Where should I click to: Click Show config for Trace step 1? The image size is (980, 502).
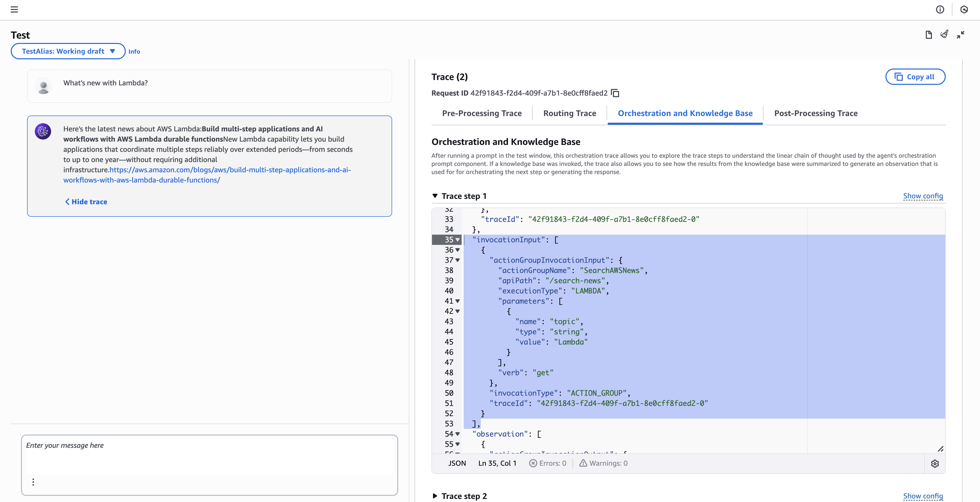922,196
